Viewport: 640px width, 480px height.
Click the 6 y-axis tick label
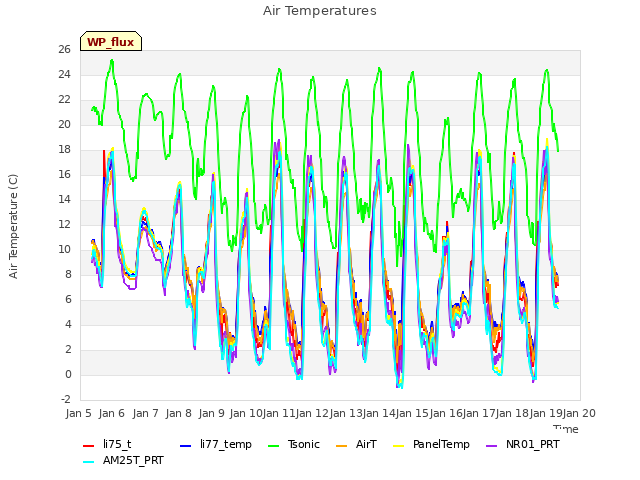pos(68,300)
